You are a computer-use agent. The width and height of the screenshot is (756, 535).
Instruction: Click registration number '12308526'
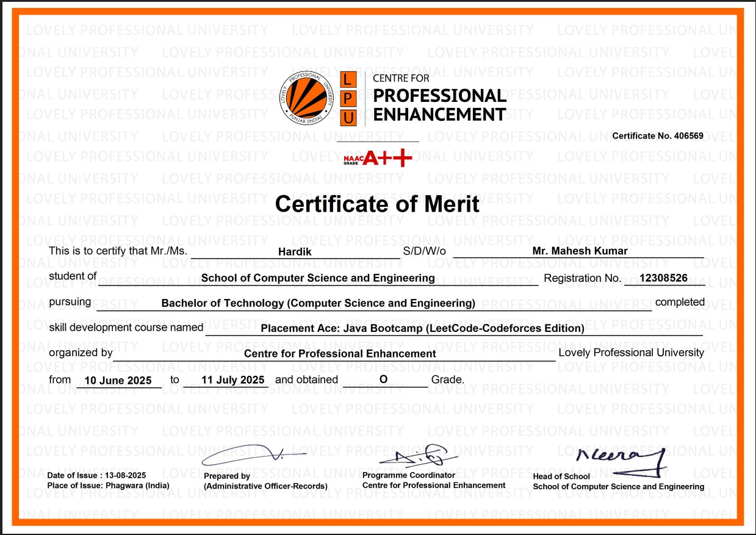[x=663, y=278]
